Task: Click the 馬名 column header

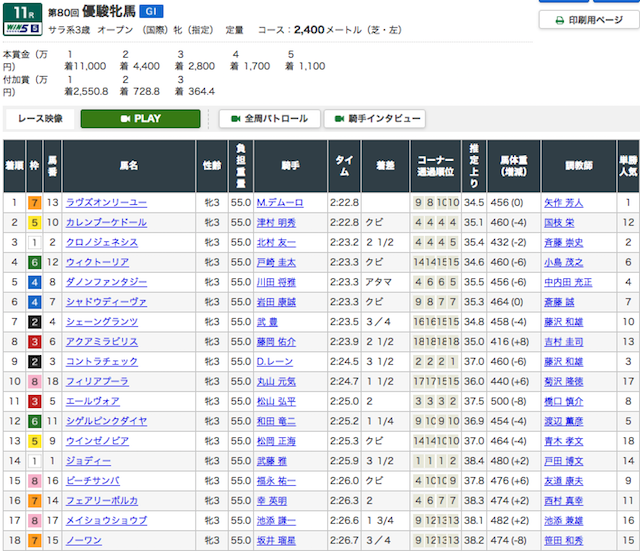Action: (x=129, y=166)
